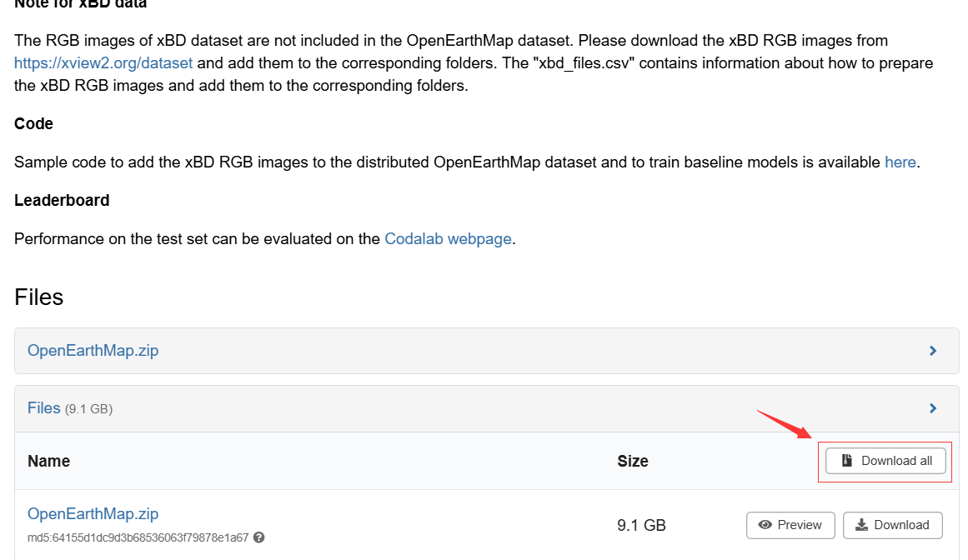Screen dimensions: 968x560
Task: Click the Files page heading
Action: [x=38, y=297]
